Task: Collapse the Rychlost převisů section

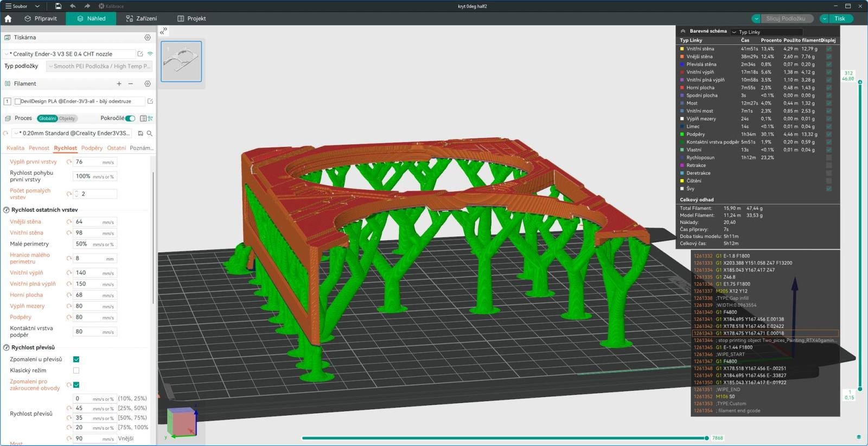Action: pos(7,347)
